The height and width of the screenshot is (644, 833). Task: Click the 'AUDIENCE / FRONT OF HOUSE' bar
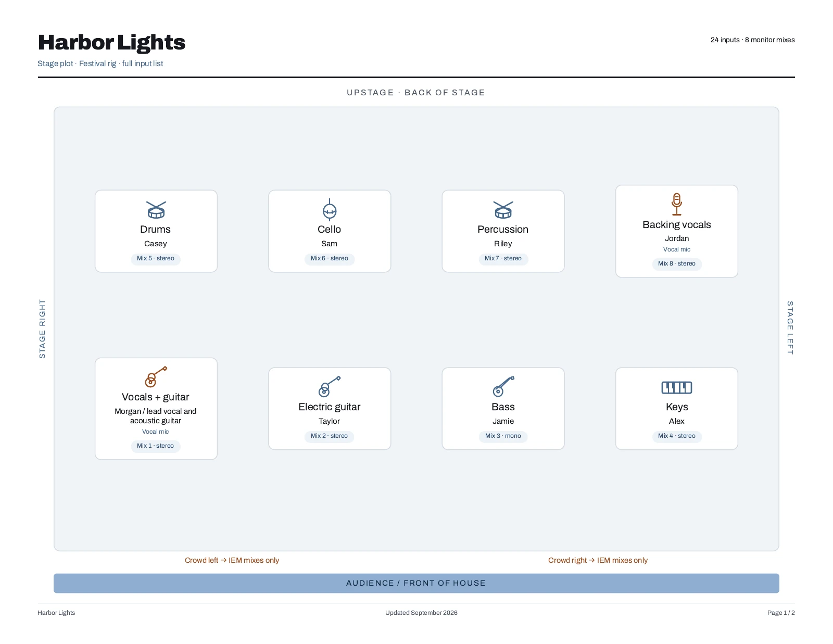click(x=416, y=584)
